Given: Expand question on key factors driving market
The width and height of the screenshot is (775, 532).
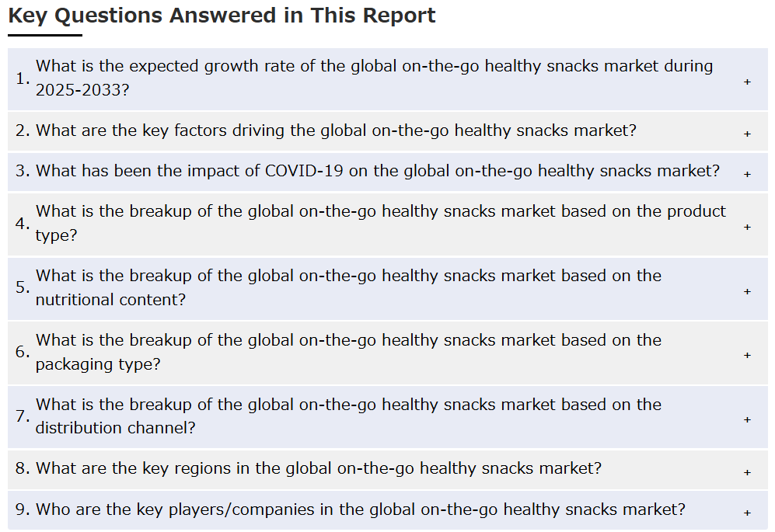Looking at the screenshot, I should pyautogui.click(x=336, y=130).
